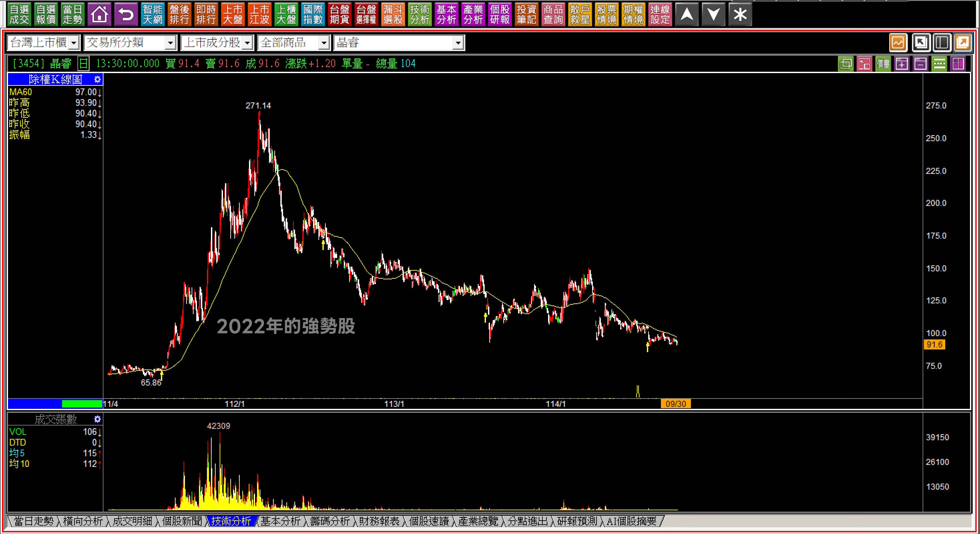Click the split-panel layout icon
The height and width of the screenshot is (534, 980).
(x=942, y=42)
